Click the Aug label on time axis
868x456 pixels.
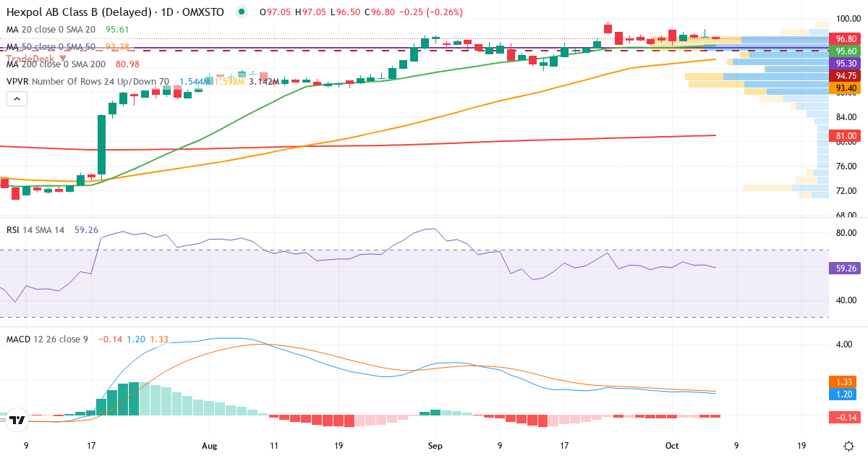[209, 446]
